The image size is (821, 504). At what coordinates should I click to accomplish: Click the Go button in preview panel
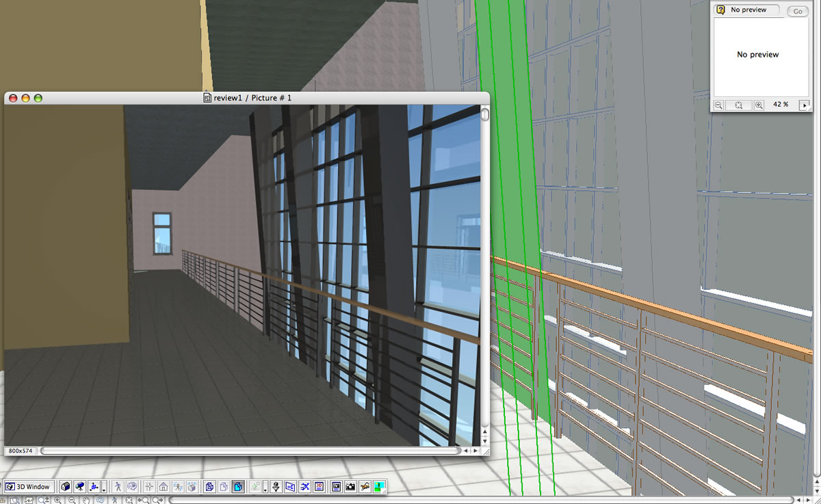coord(797,11)
